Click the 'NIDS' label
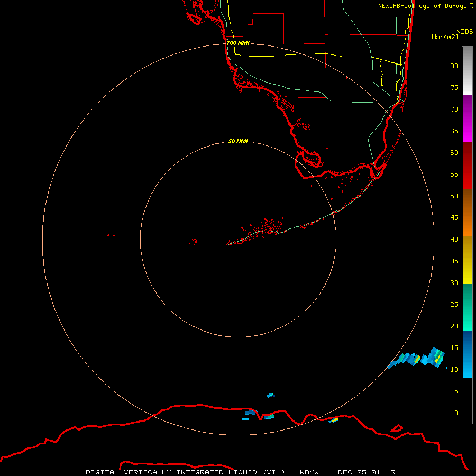The width and height of the screenshot is (476, 476). (x=465, y=32)
